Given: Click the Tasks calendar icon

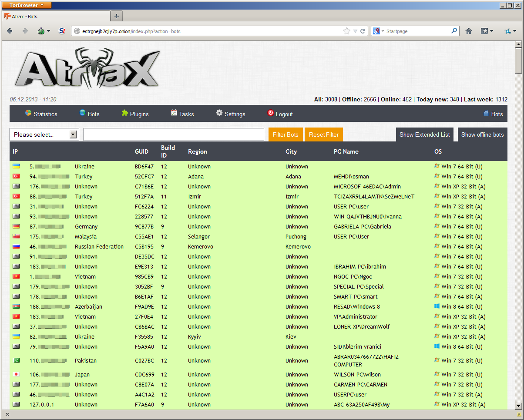Looking at the screenshot, I should pyautogui.click(x=174, y=113).
